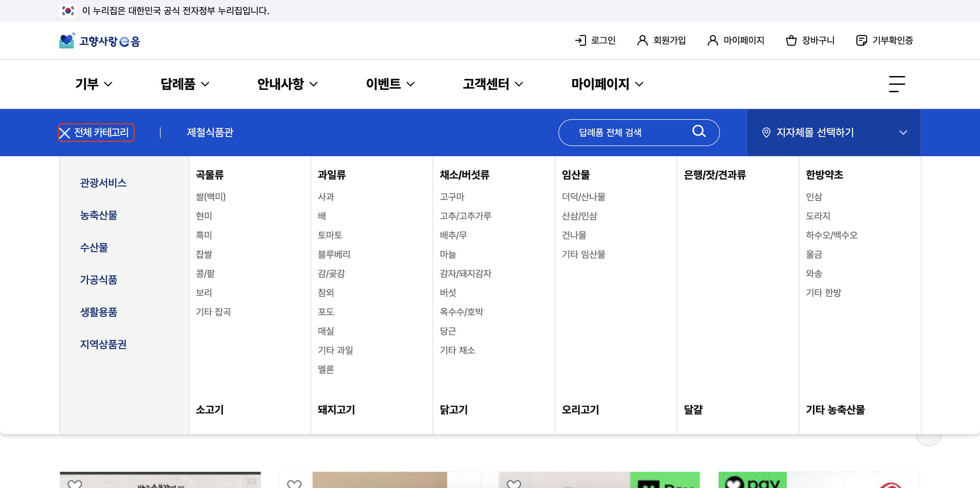The height and width of the screenshot is (488, 980).
Task: Click the search magnifier icon
Action: [x=699, y=132]
